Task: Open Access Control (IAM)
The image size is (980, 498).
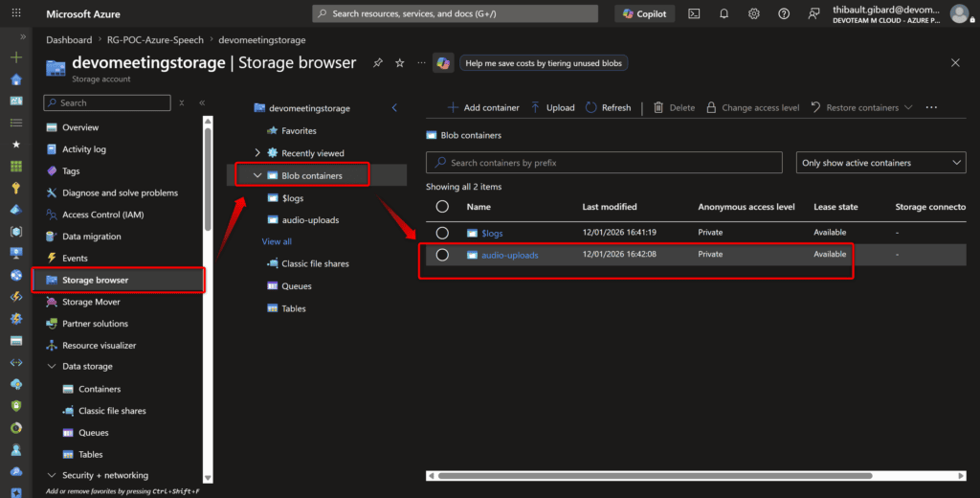Action: (x=102, y=215)
